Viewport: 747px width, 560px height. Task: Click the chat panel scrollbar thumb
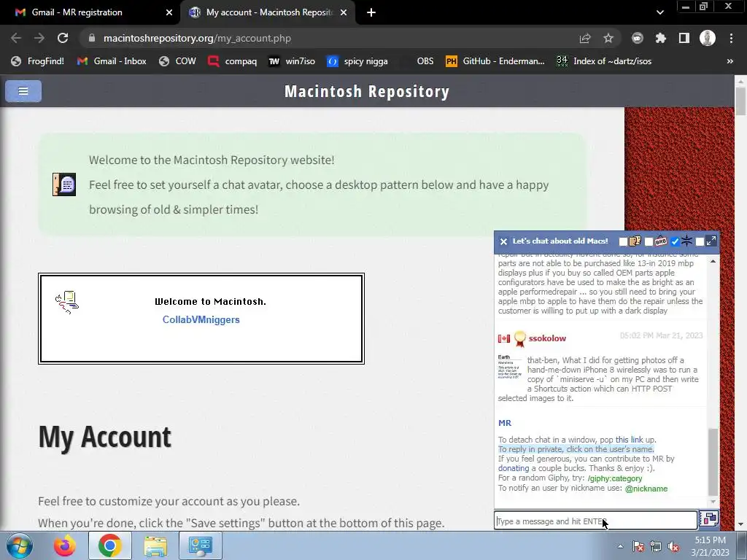coord(713,462)
